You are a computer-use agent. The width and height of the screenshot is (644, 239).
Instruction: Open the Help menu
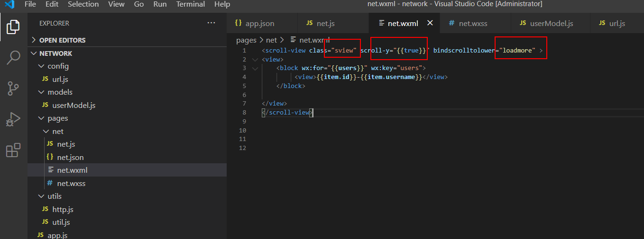[222, 4]
